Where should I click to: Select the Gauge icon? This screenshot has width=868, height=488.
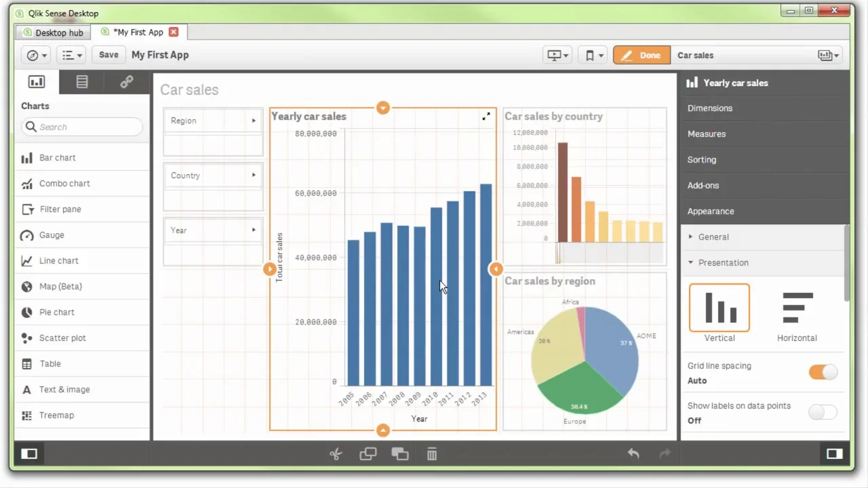[27, 235]
